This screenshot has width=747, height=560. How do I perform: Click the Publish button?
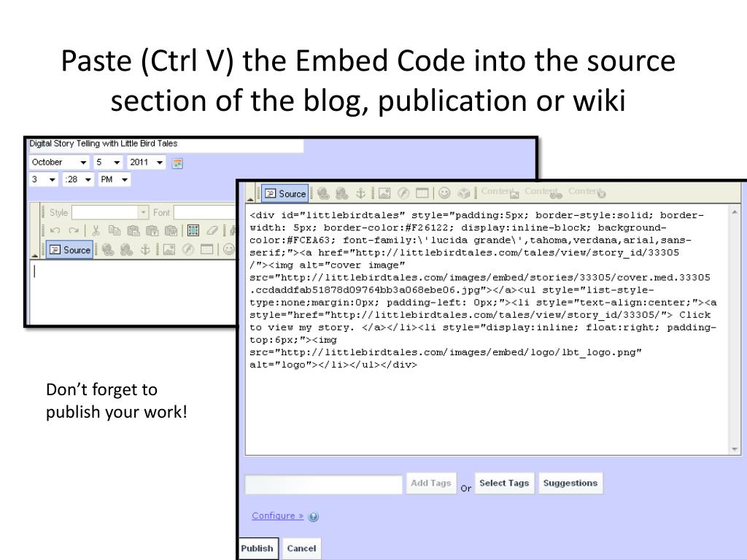(258, 548)
